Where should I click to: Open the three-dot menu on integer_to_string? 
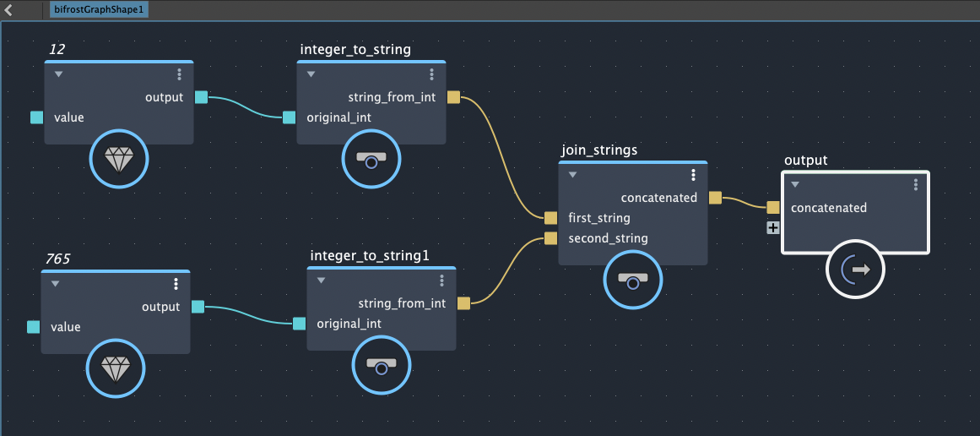432,75
